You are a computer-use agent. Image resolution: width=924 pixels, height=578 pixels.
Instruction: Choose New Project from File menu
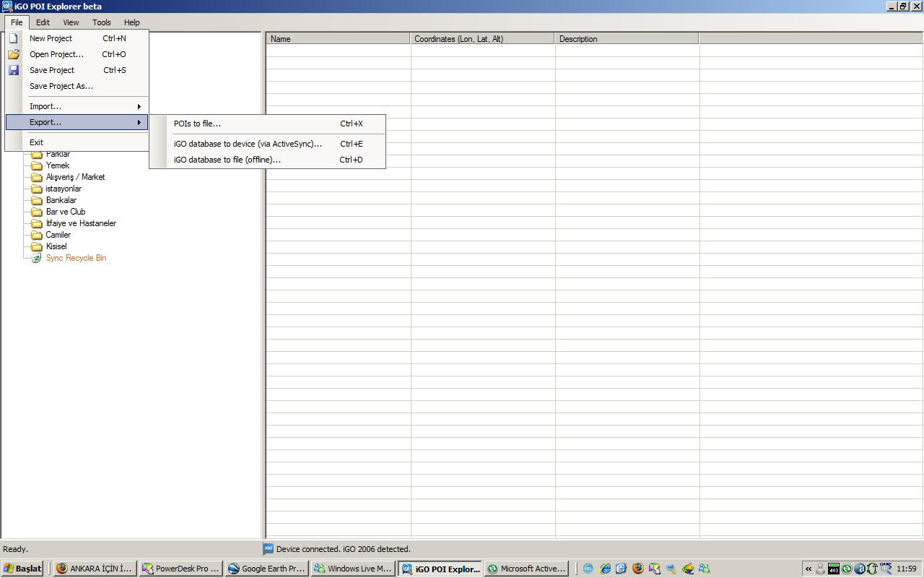pos(77,38)
